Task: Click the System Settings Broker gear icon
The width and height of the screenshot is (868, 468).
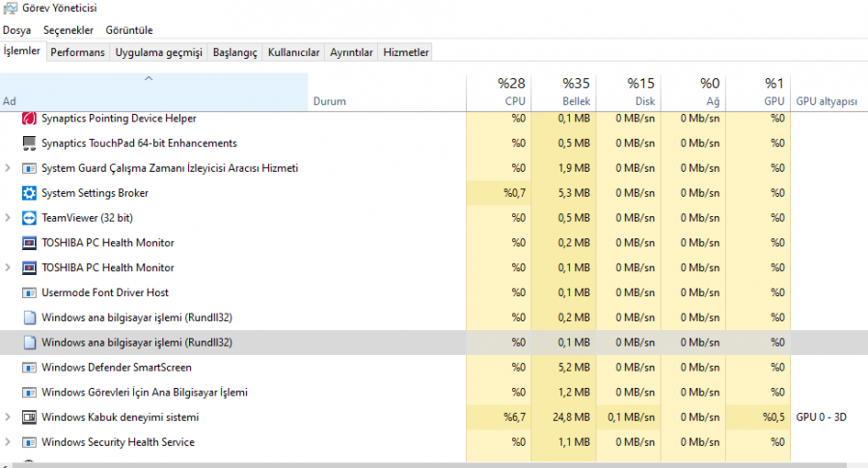Action: [29, 193]
